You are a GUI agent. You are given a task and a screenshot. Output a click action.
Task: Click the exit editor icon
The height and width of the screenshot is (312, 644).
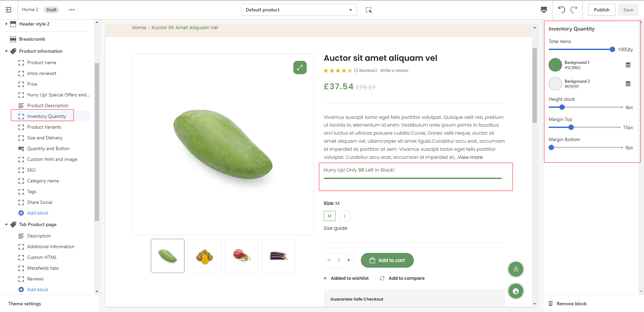(x=8, y=10)
